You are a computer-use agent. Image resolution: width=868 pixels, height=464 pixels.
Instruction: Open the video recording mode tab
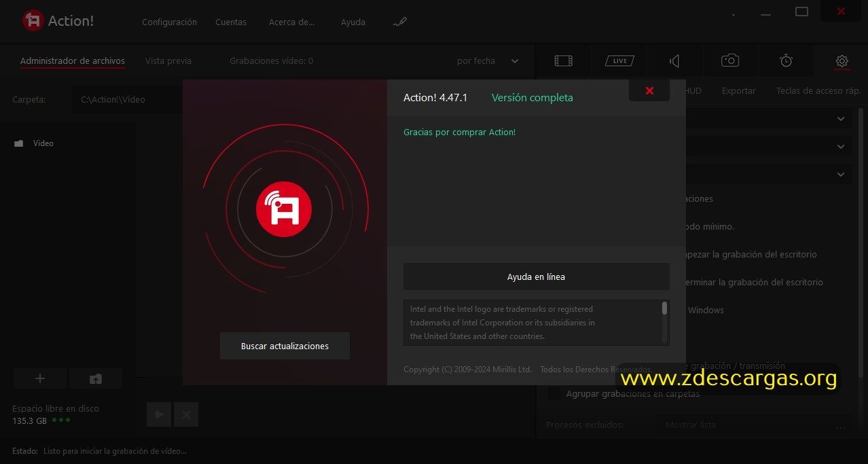tap(563, 61)
